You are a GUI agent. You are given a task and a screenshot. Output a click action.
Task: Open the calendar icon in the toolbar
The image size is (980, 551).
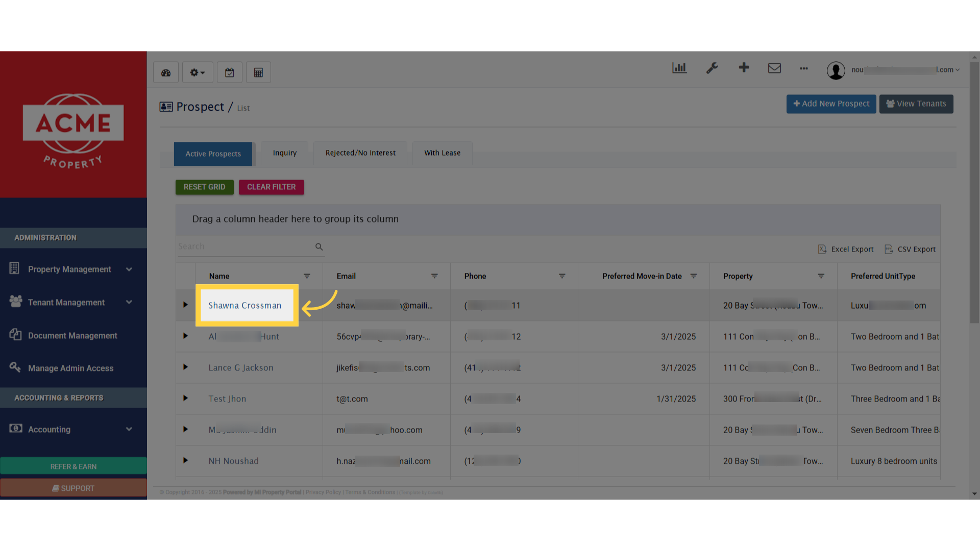[x=229, y=72]
